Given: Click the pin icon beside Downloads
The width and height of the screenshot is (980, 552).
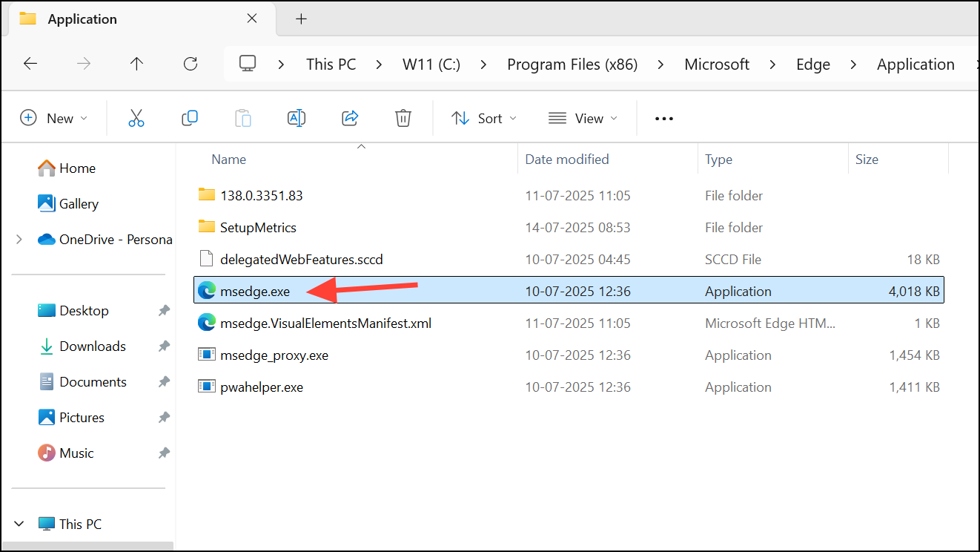Looking at the screenshot, I should tap(164, 346).
